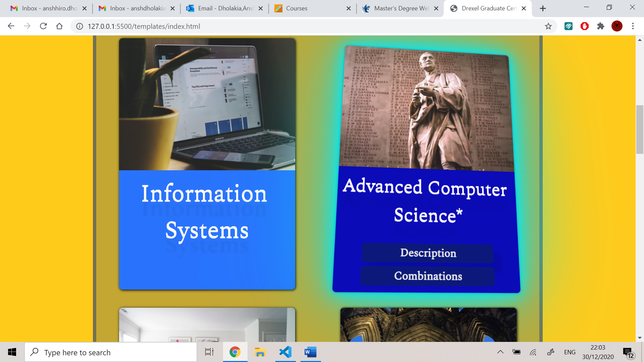Bookmark this page with star icon
644x362 pixels.
(x=548, y=26)
